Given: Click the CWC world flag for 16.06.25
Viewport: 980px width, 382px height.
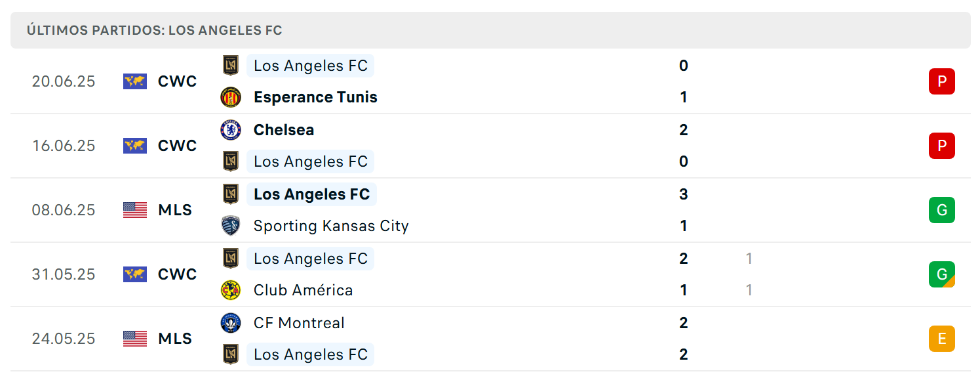Looking at the screenshot, I should click(135, 146).
